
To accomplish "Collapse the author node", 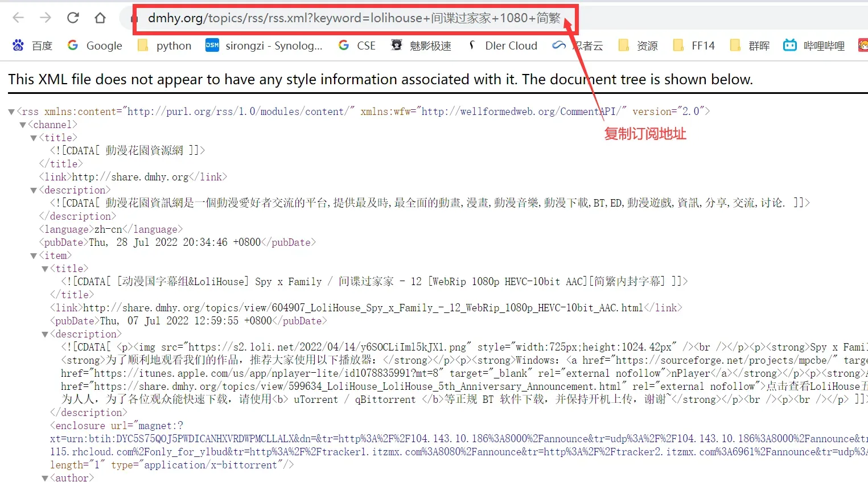I will [45, 479].
